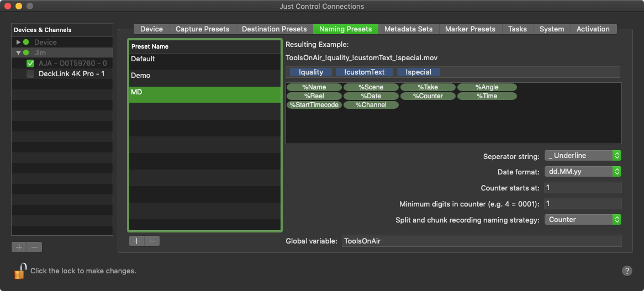The height and width of the screenshot is (291, 644).
Task: Expand the Device tree item
Action: click(x=18, y=42)
